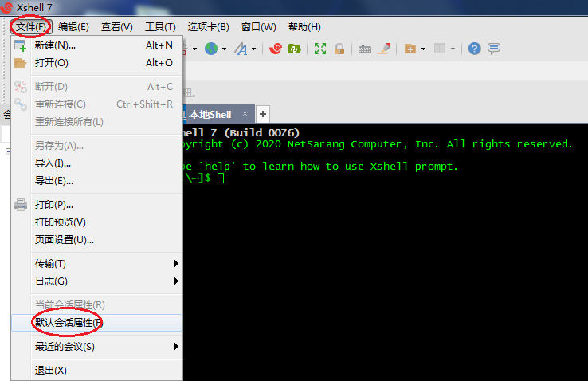The image size is (588, 381).
Task: Click the new session icon beside 新建(N)
Action: point(20,45)
